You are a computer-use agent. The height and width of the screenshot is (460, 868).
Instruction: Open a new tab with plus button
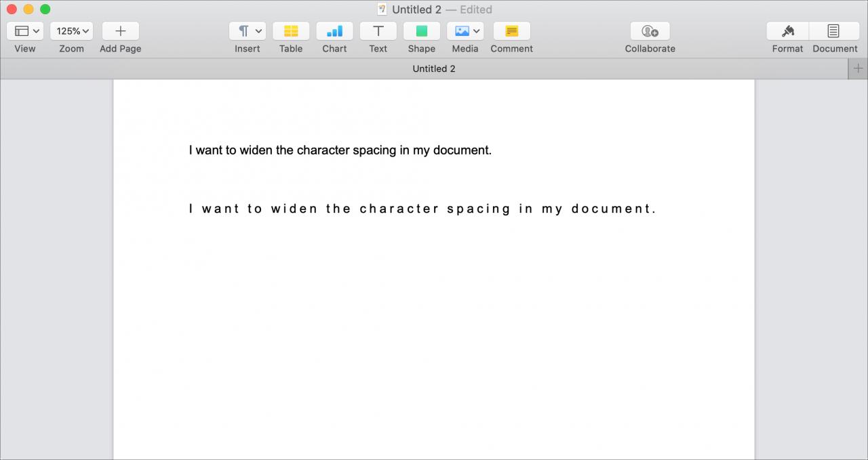(858, 68)
